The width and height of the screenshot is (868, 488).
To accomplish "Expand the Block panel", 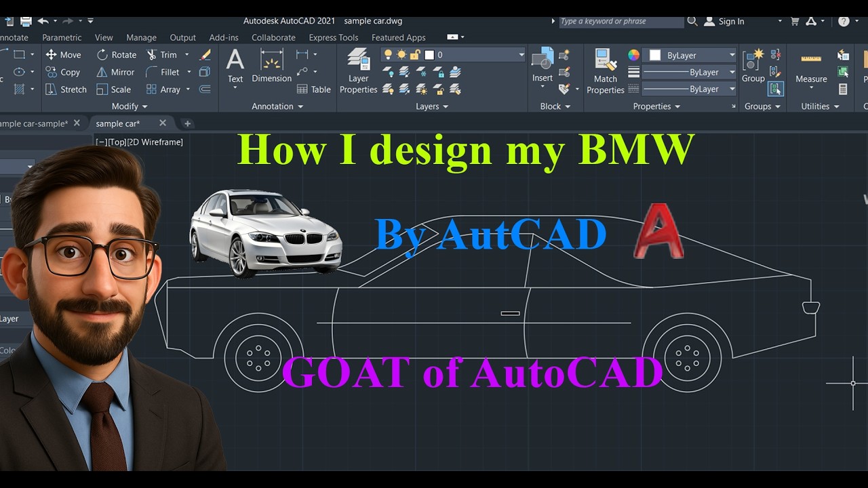I will tap(555, 106).
